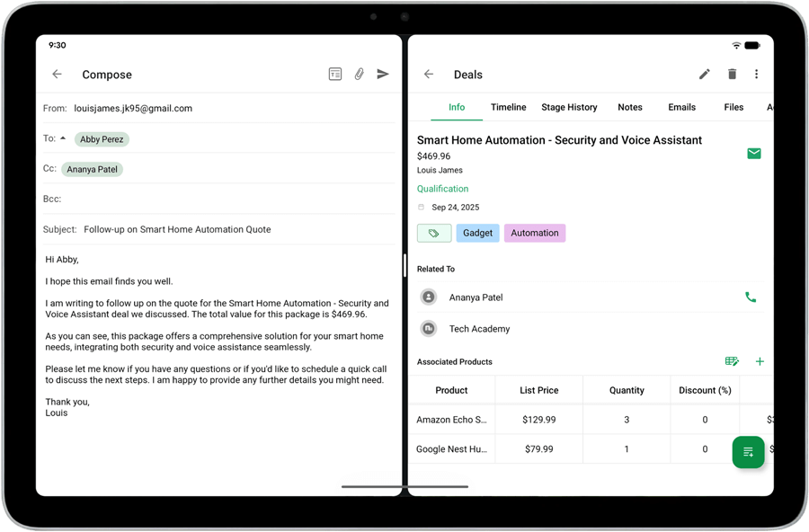The image size is (809, 532).
Task: Select Abby Perez recipient chip
Action: pos(102,139)
